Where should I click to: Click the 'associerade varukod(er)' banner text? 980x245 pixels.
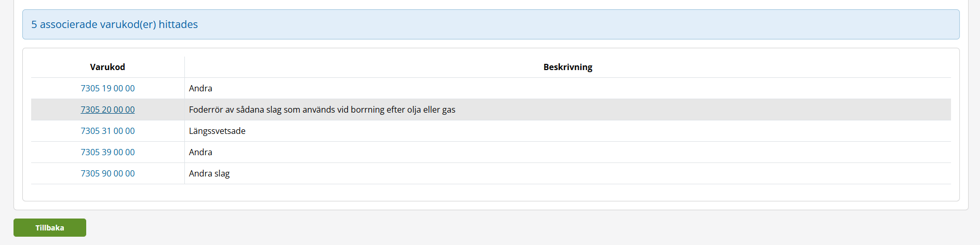coord(98,24)
